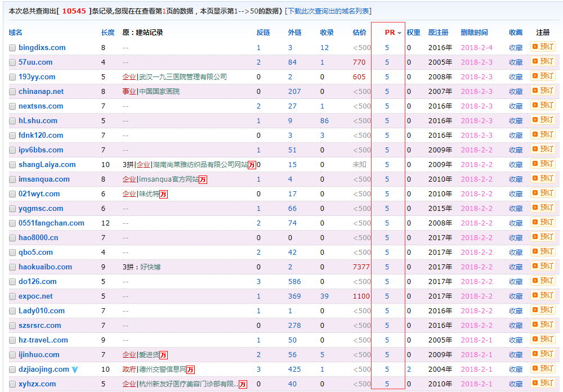Viewport: 563px width, 392px height.
Task: Click 收藏 link for dzjiaojing.com
Action: (x=516, y=370)
